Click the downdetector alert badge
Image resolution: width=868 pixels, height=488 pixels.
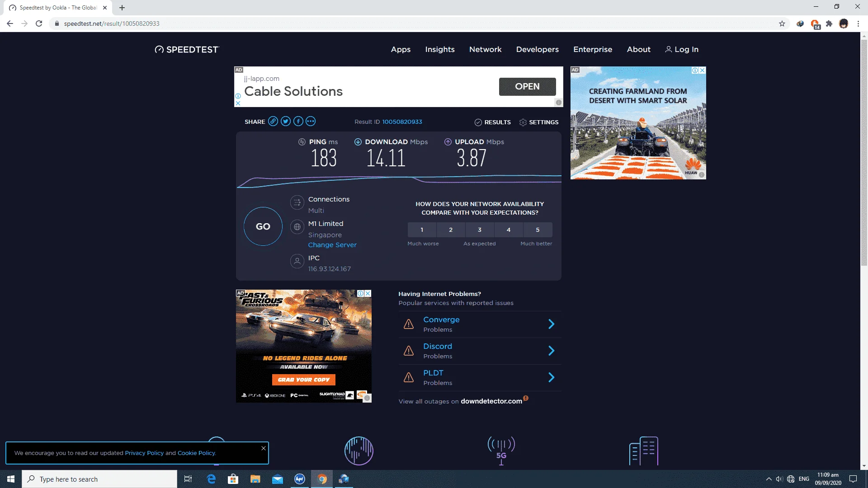coord(526,398)
